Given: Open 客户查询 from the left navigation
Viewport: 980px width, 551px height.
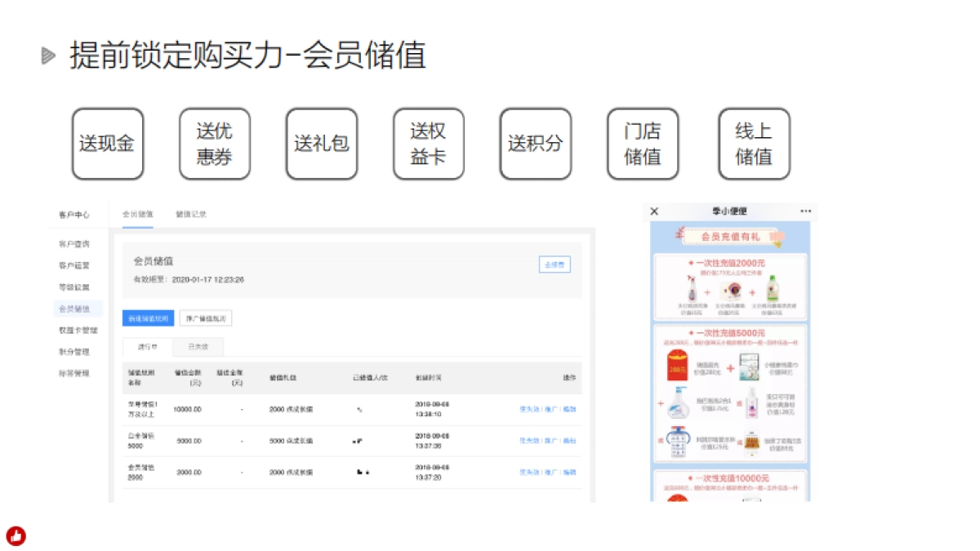Looking at the screenshot, I should (x=76, y=243).
